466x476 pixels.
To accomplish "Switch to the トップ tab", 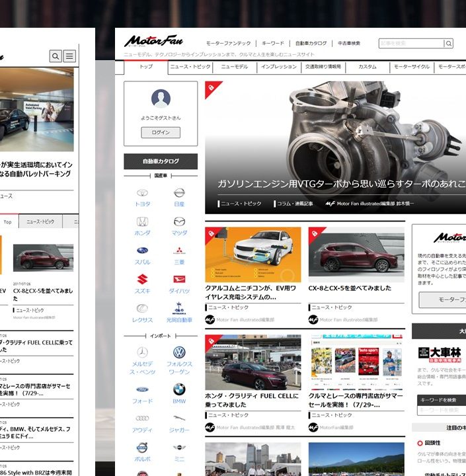I will pos(146,67).
